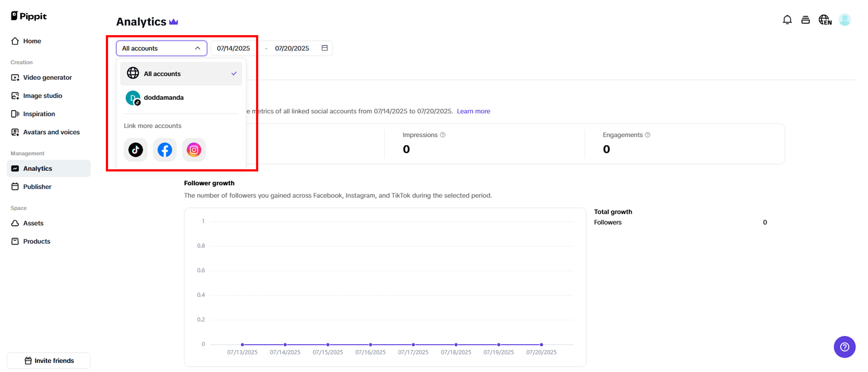This screenshot has height=372, width=868.
Task: Click the Facebook link account icon
Action: click(x=164, y=150)
